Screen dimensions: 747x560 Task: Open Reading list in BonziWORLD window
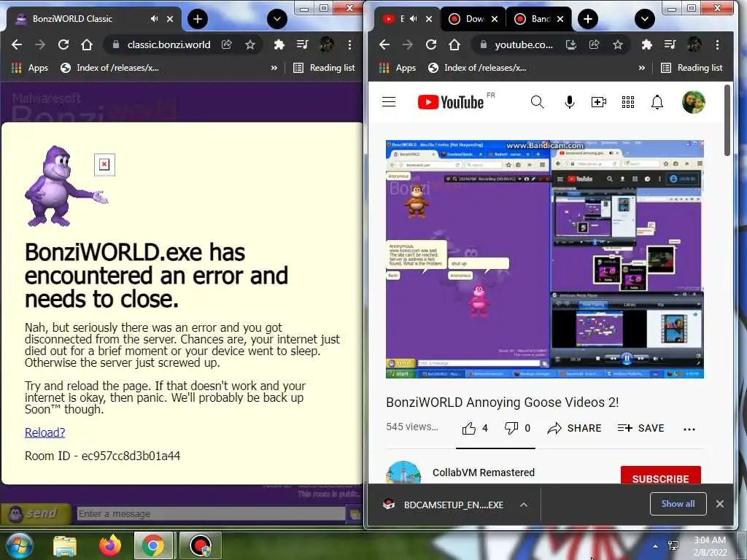pos(324,68)
